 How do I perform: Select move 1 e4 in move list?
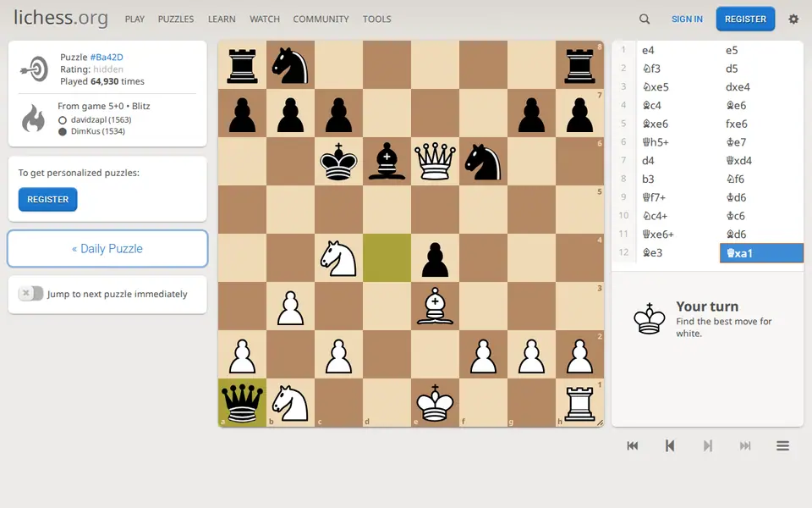click(678, 50)
